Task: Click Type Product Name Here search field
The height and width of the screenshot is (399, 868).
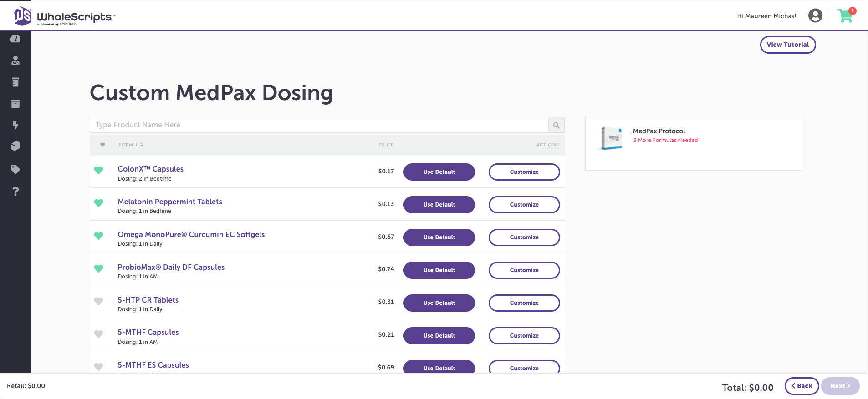Action: (319, 125)
